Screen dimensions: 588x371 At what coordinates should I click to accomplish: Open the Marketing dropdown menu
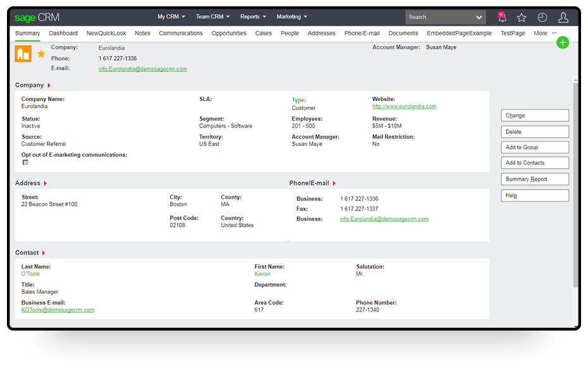coord(291,16)
